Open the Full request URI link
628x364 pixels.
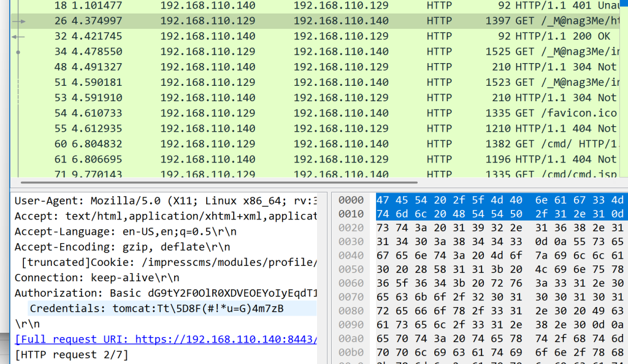pos(166,339)
